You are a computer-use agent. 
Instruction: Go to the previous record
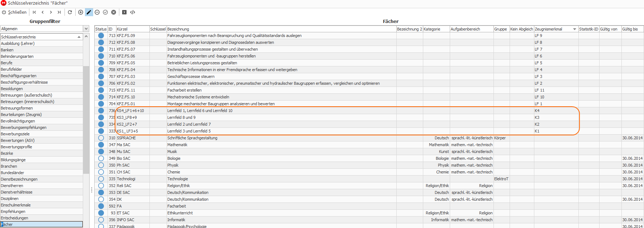pyautogui.click(x=43, y=12)
